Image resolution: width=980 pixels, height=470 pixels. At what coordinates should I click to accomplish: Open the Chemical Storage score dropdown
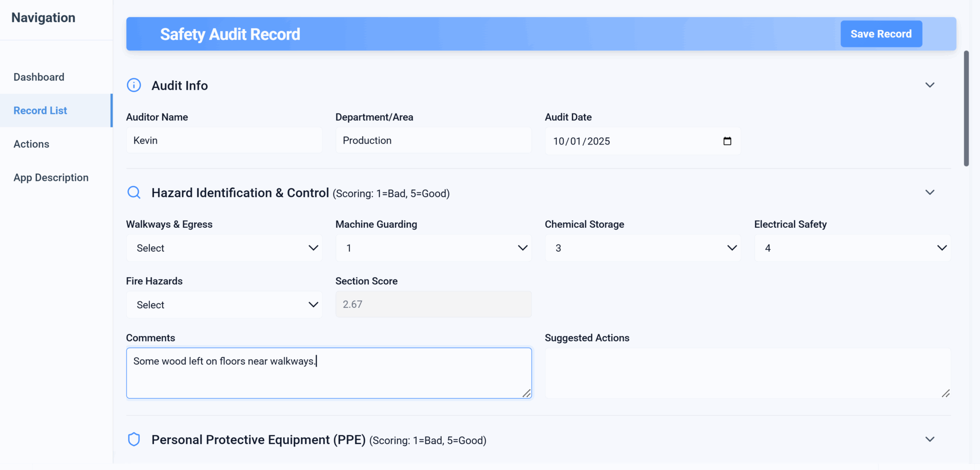[643, 248]
